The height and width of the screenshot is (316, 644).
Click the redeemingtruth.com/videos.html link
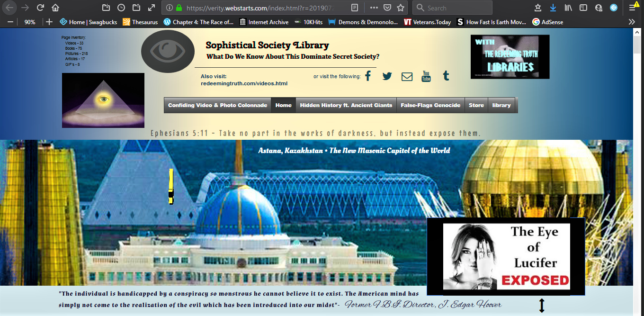tap(244, 83)
